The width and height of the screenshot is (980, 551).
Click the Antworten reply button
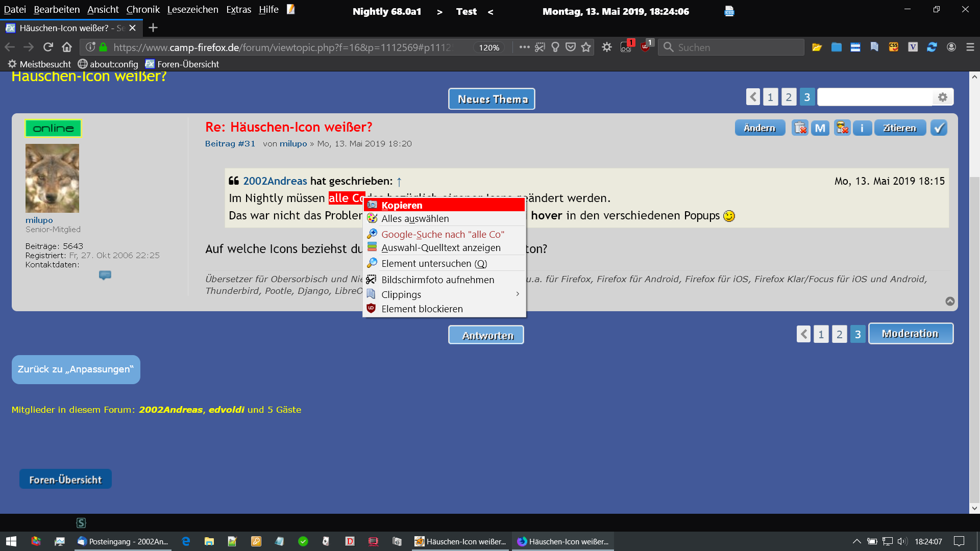[486, 335]
